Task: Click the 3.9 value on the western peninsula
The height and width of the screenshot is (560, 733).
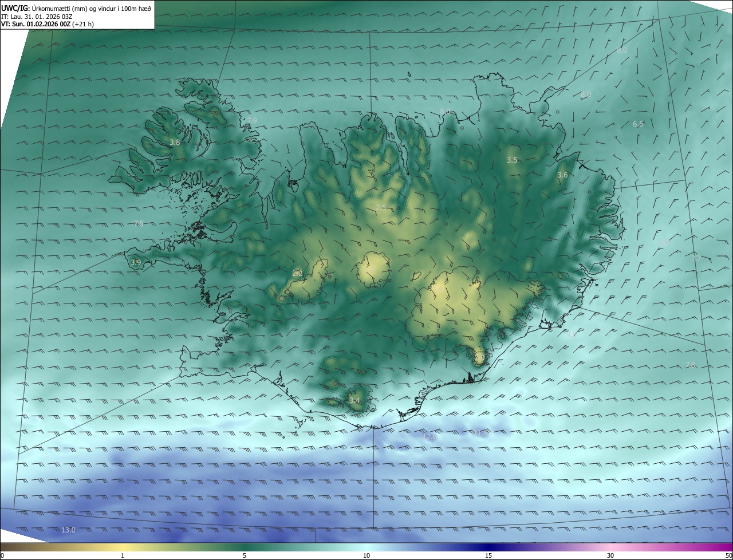Action: click(x=136, y=262)
